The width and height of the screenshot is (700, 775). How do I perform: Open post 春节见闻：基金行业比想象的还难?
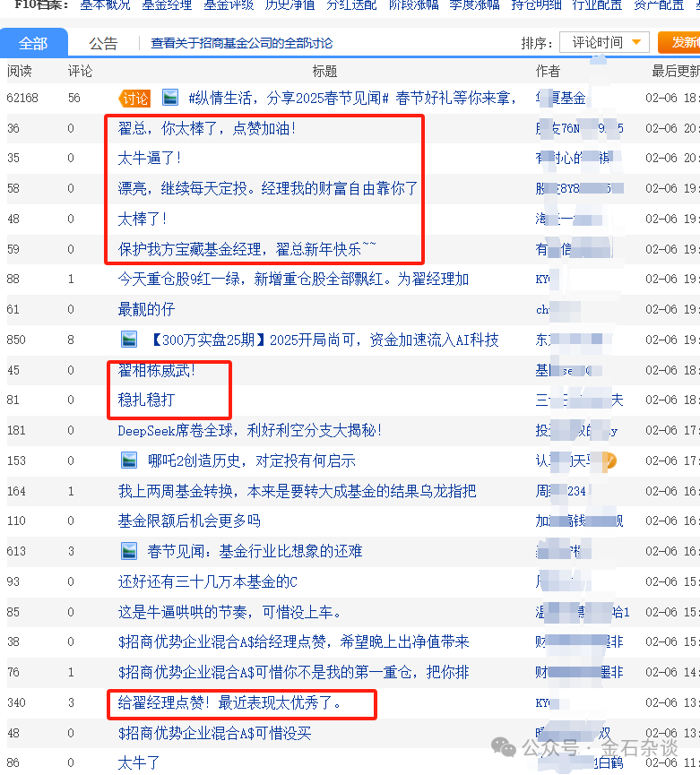(255, 551)
